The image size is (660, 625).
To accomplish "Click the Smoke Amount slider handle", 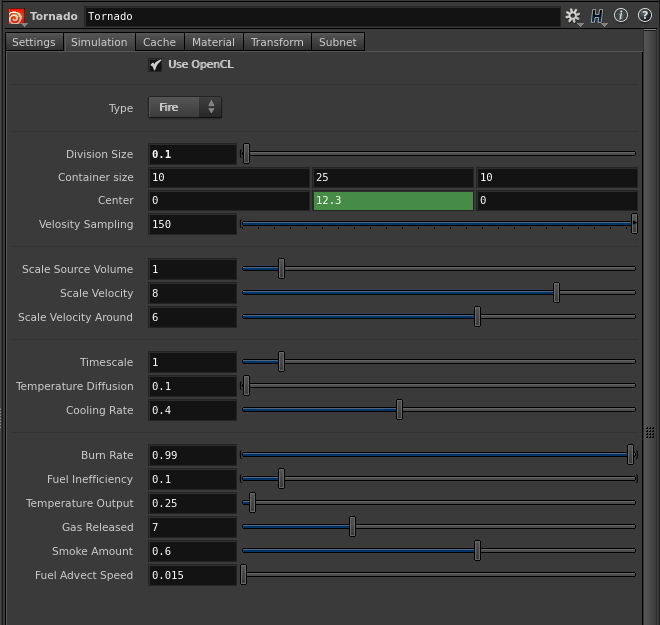I will click(x=477, y=551).
